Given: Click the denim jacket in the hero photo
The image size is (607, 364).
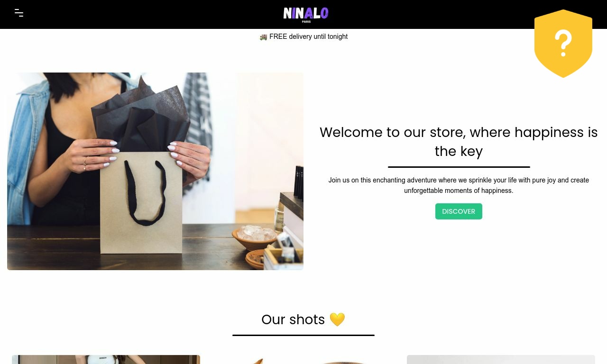Looking at the screenshot, I should [28, 137].
